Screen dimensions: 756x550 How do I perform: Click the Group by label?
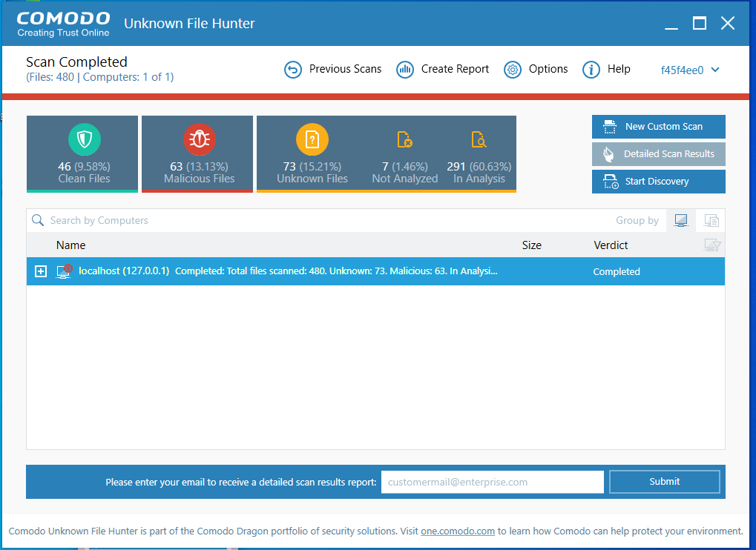pyautogui.click(x=637, y=221)
